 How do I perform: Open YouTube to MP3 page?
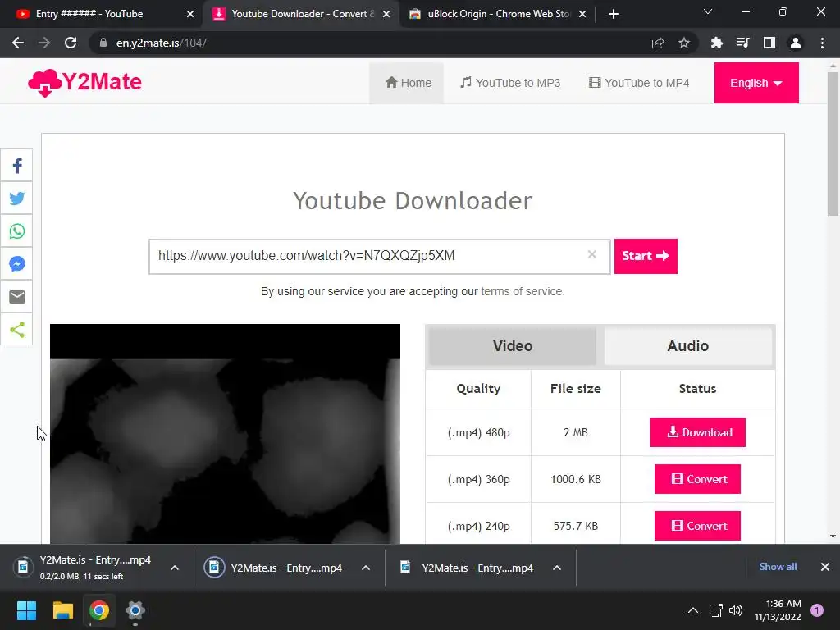(510, 83)
